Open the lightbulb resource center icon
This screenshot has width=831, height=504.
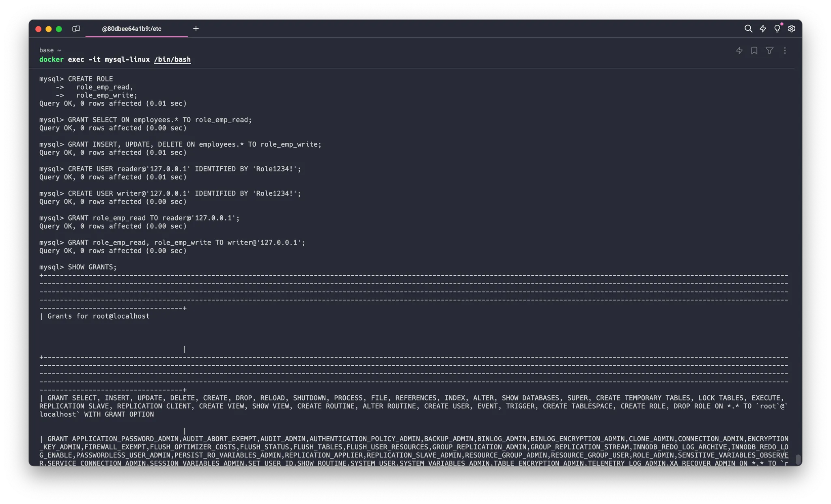pyautogui.click(x=777, y=29)
